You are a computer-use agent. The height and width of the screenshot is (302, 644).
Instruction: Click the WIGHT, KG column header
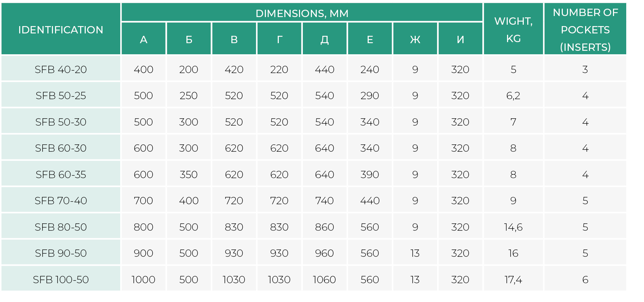[513, 30]
